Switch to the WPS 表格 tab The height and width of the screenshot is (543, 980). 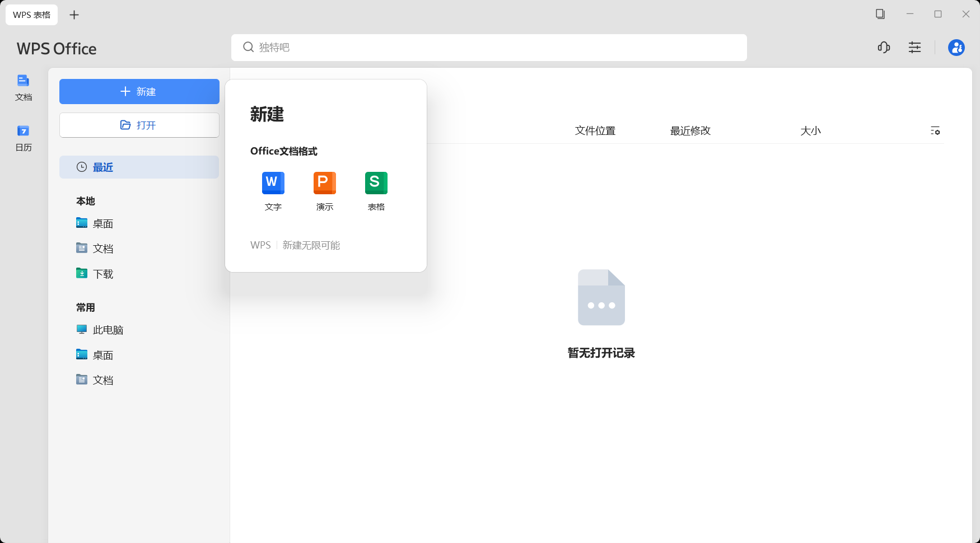31,15
